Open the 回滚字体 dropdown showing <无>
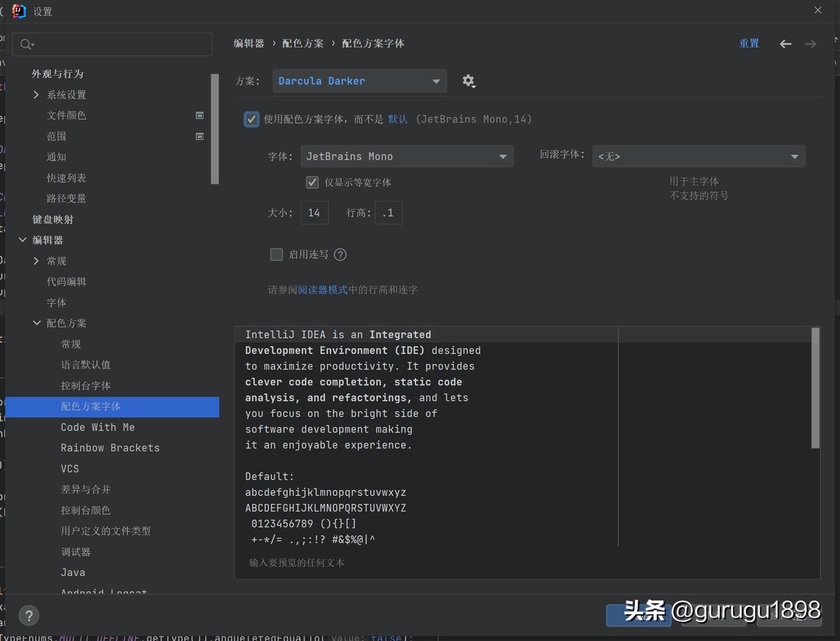The width and height of the screenshot is (840, 641). click(699, 156)
